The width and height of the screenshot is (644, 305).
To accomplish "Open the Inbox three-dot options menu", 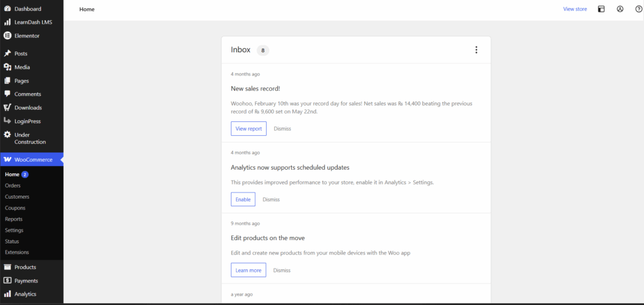I will point(477,50).
